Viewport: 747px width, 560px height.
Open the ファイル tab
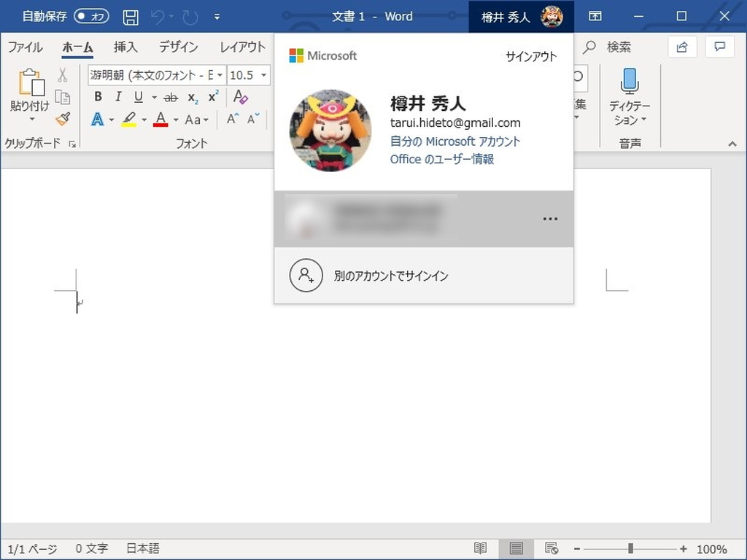click(25, 47)
